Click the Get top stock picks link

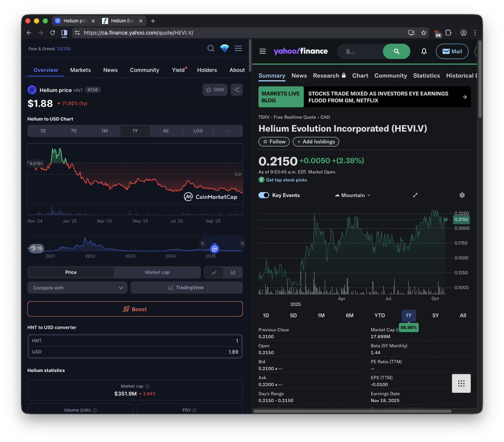tap(286, 180)
